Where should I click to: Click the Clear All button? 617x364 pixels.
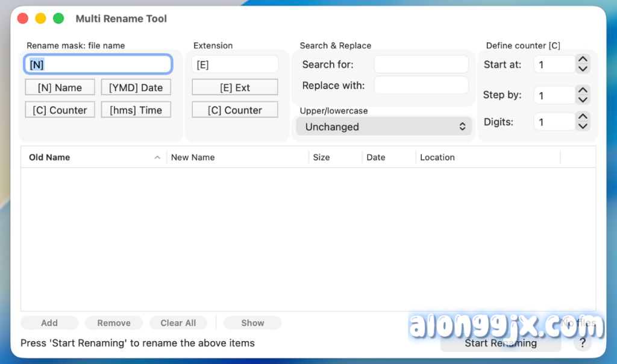(178, 323)
